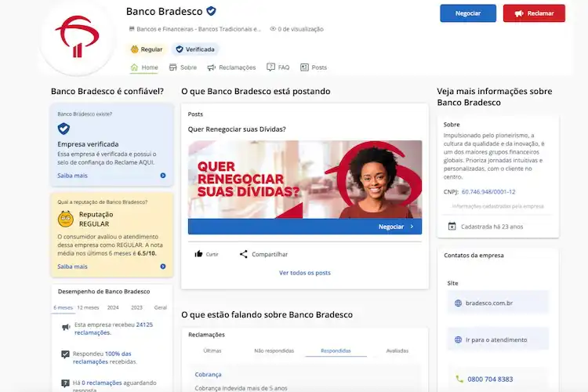Screen dimensions: 588x392
Task: Click the blue shield in Empresa verificada card
Action: (x=64, y=129)
